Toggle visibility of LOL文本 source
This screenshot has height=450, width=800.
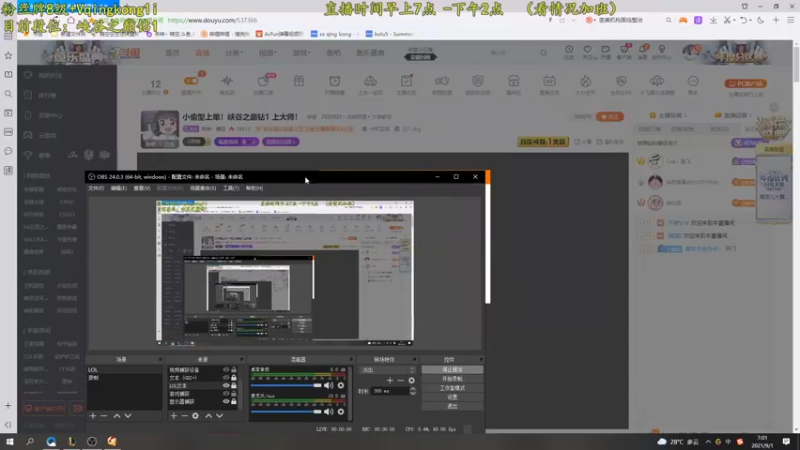[226, 386]
